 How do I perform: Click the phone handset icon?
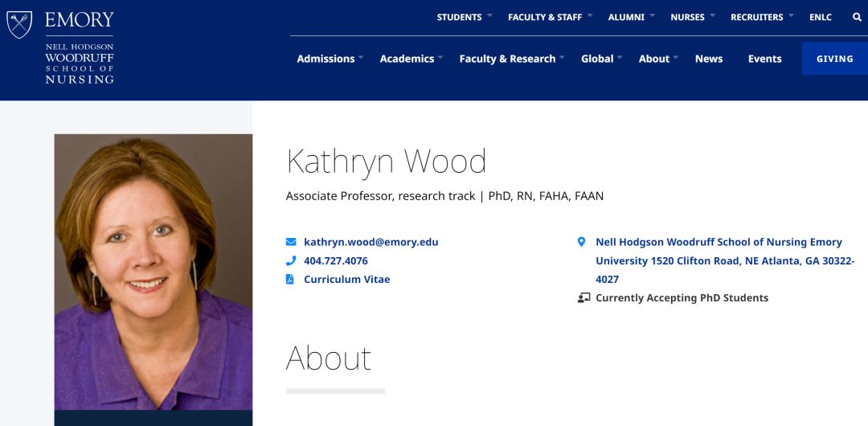(291, 260)
